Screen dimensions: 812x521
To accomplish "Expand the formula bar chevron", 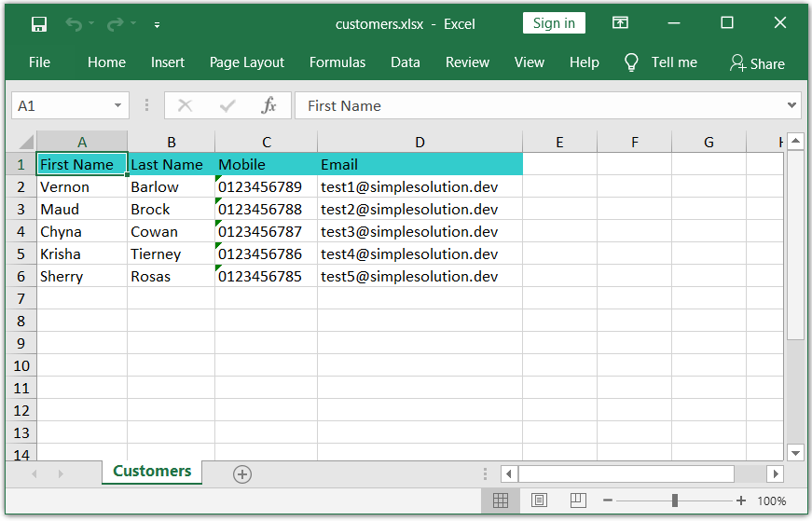I will click(791, 105).
